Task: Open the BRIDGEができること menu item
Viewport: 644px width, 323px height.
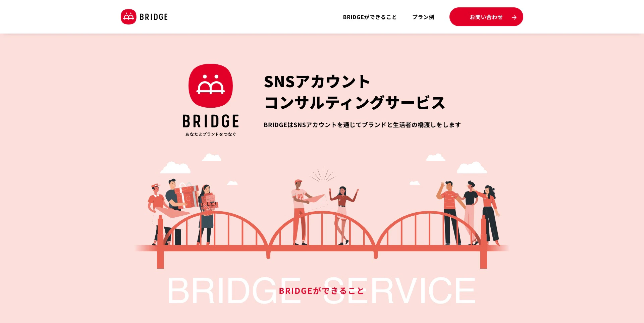Action: pos(370,17)
